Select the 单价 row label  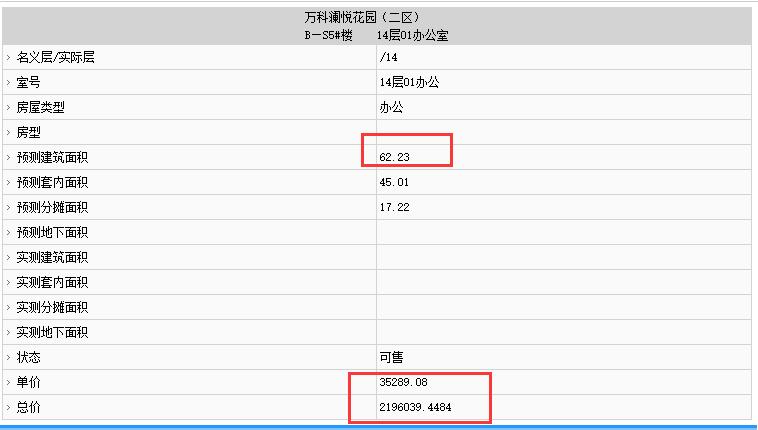[28, 383]
